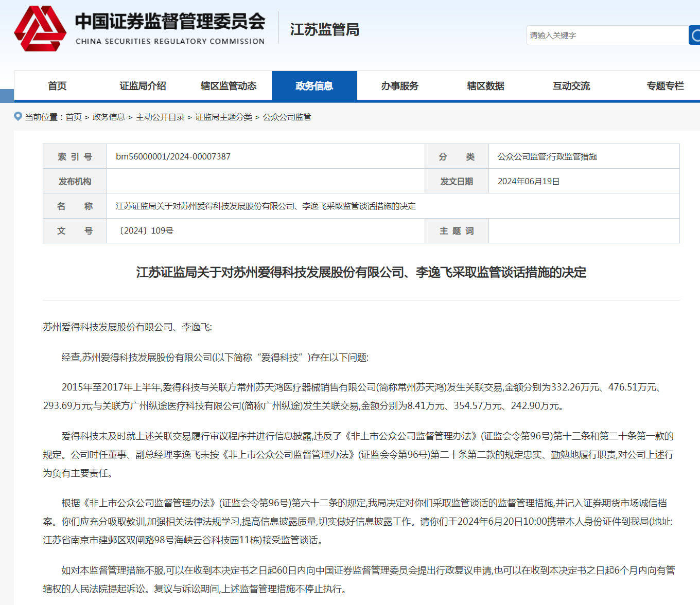The image size is (700, 605).
Task: Open the 辖区监管动态 navigation tab
Action: pyautogui.click(x=229, y=86)
